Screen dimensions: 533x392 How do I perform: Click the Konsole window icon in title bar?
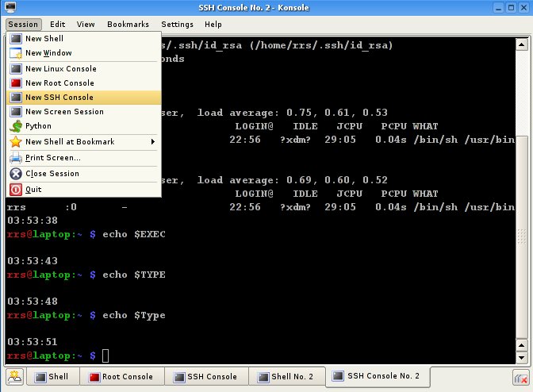tap(10, 7)
